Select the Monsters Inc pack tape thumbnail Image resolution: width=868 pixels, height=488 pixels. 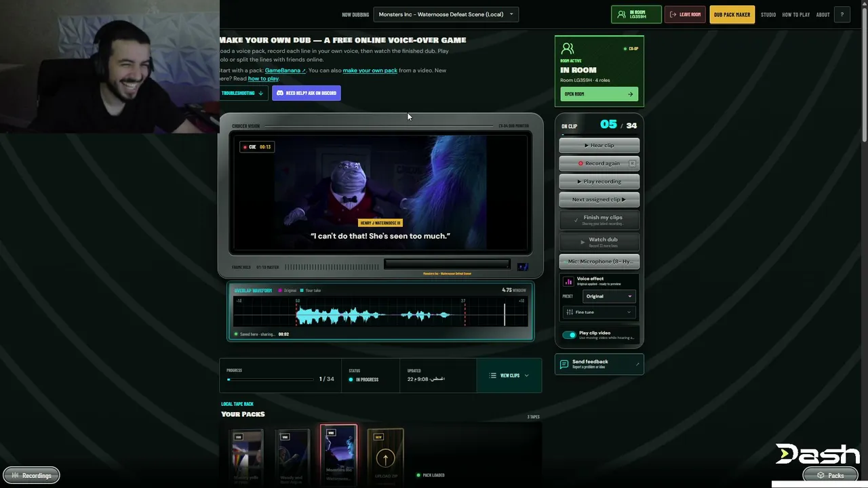(338, 454)
